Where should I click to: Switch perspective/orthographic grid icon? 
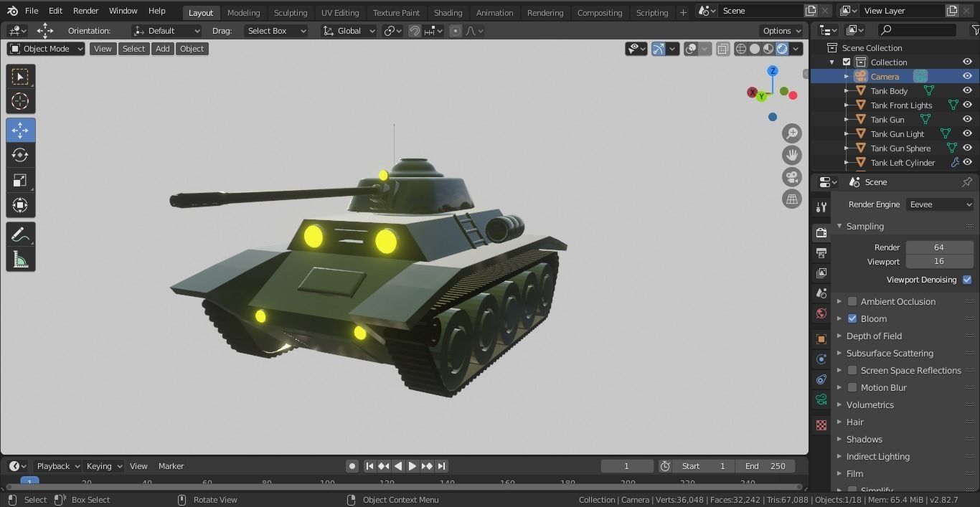point(792,199)
